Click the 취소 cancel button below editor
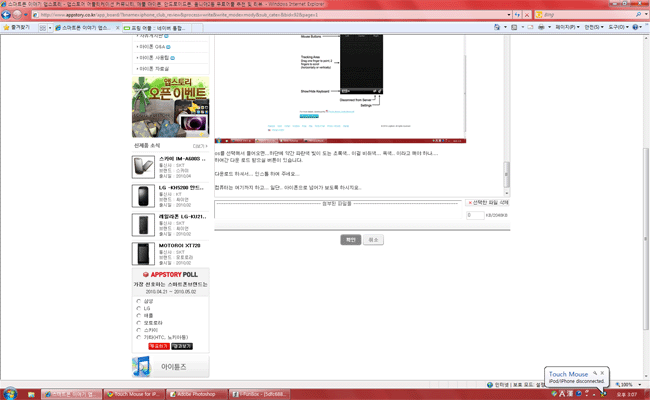650x400 pixels. (x=374, y=240)
